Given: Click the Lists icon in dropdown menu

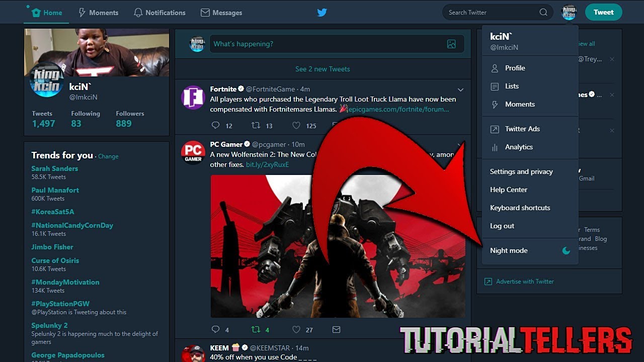Looking at the screenshot, I should click(x=495, y=86).
